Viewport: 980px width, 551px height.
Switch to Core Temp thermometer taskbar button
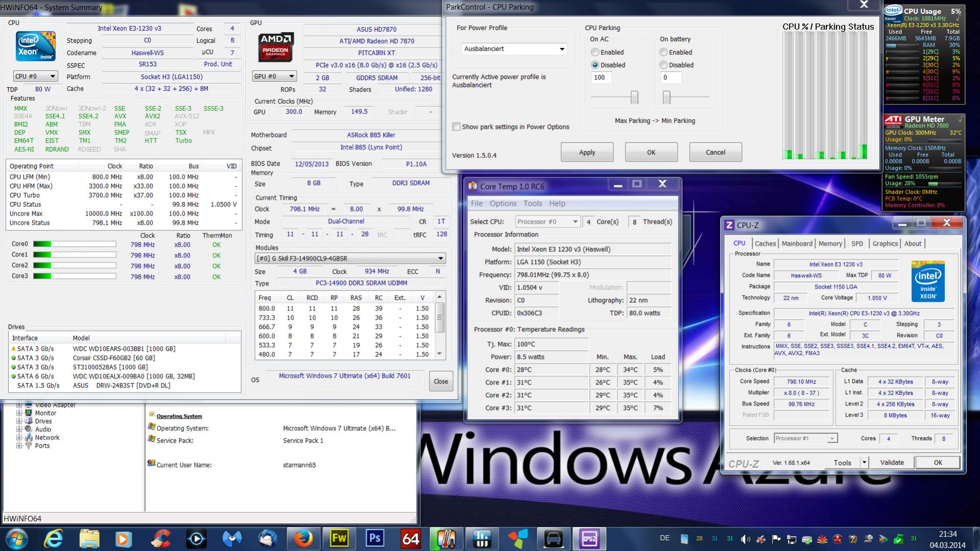coord(446,539)
